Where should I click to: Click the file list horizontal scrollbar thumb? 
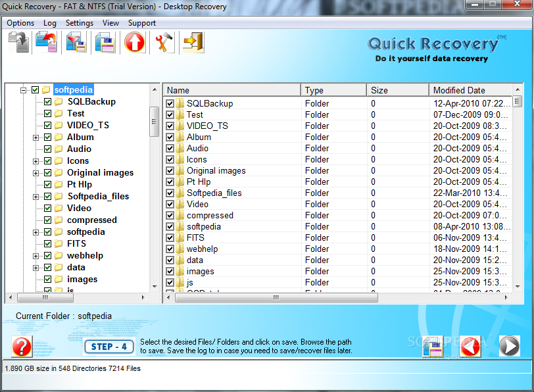point(276,298)
